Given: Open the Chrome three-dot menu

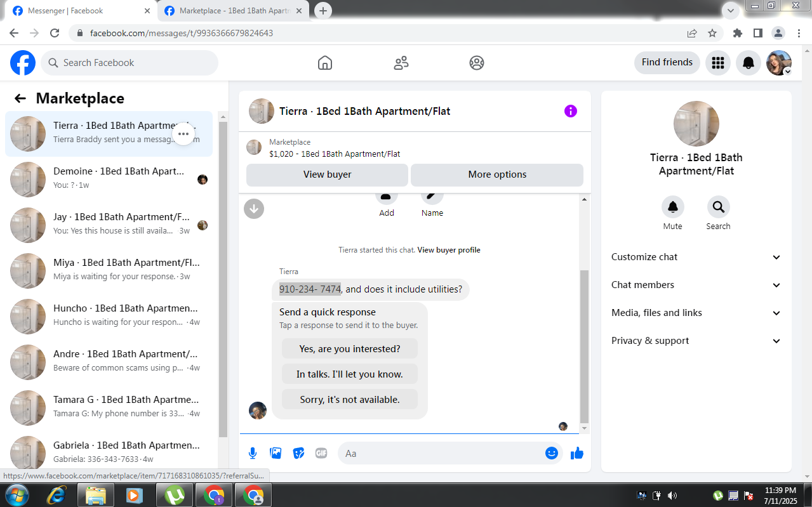Looking at the screenshot, I should point(798,33).
